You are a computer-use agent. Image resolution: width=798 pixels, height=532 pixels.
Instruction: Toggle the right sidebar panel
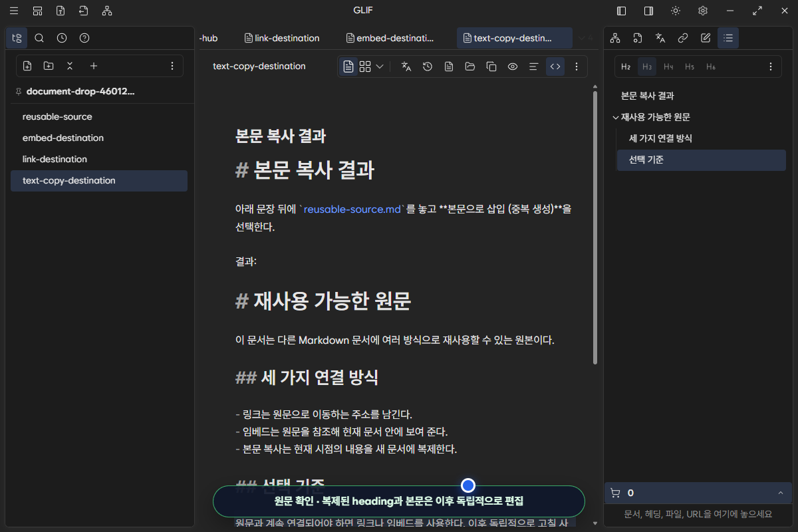[x=648, y=11]
